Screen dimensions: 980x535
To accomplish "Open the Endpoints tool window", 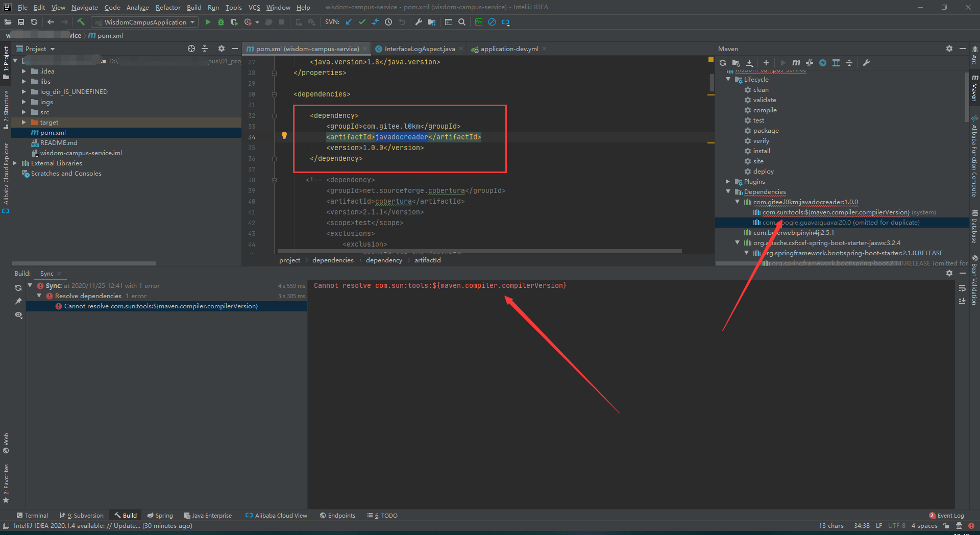I will 337,515.
